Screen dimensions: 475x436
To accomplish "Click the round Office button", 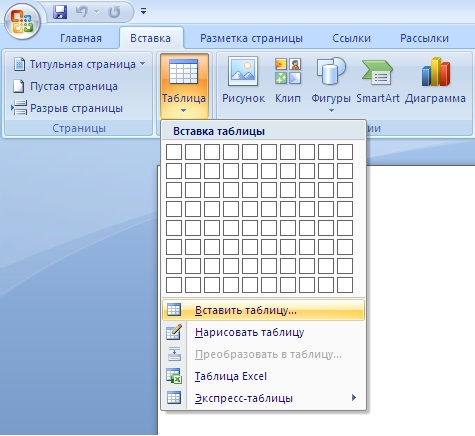I will [x=22, y=22].
